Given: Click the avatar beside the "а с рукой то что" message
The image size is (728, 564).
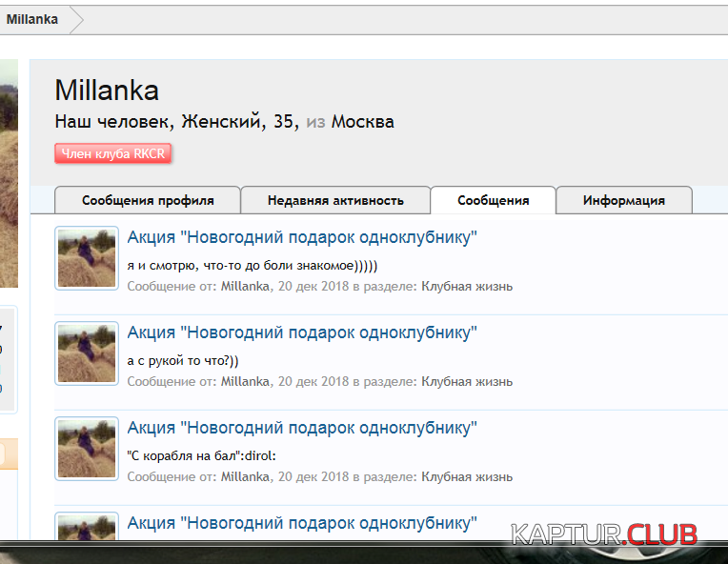Looking at the screenshot, I should (87, 353).
